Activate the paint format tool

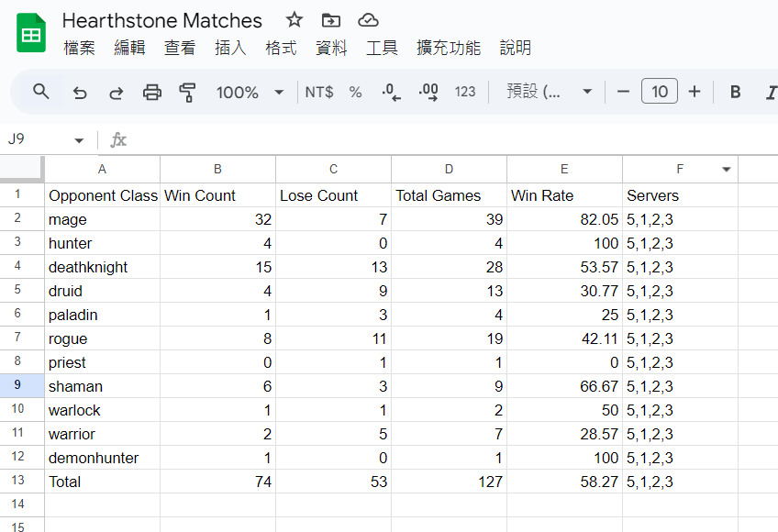tap(188, 92)
